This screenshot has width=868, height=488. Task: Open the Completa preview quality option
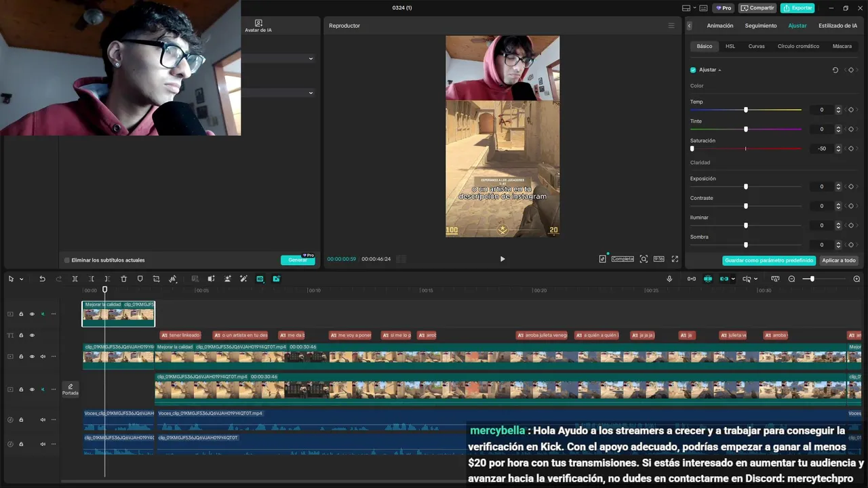coord(623,259)
